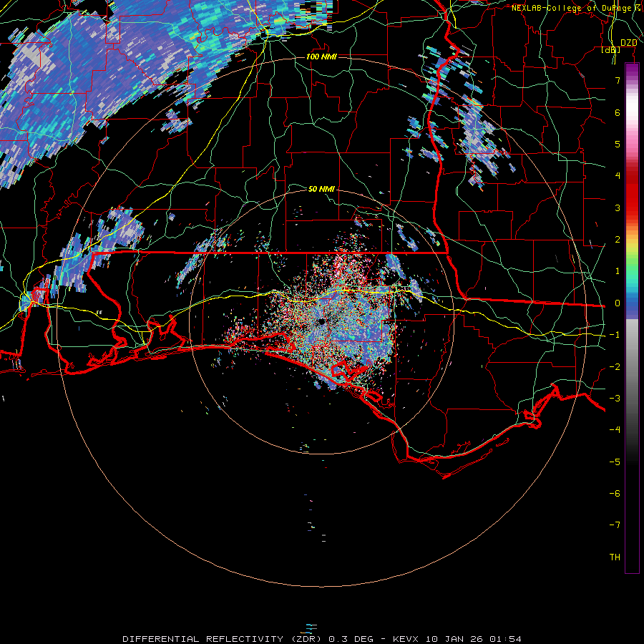Click the 100 NMI range ring label
The width and height of the screenshot is (644, 644).
[x=321, y=57]
